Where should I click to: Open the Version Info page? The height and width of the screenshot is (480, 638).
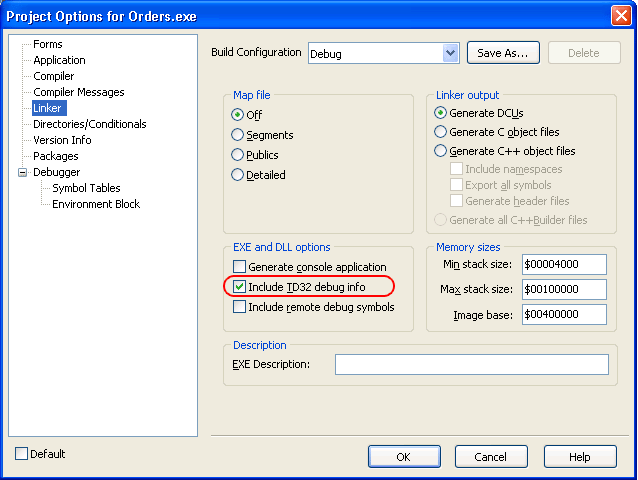pyautogui.click(x=62, y=140)
